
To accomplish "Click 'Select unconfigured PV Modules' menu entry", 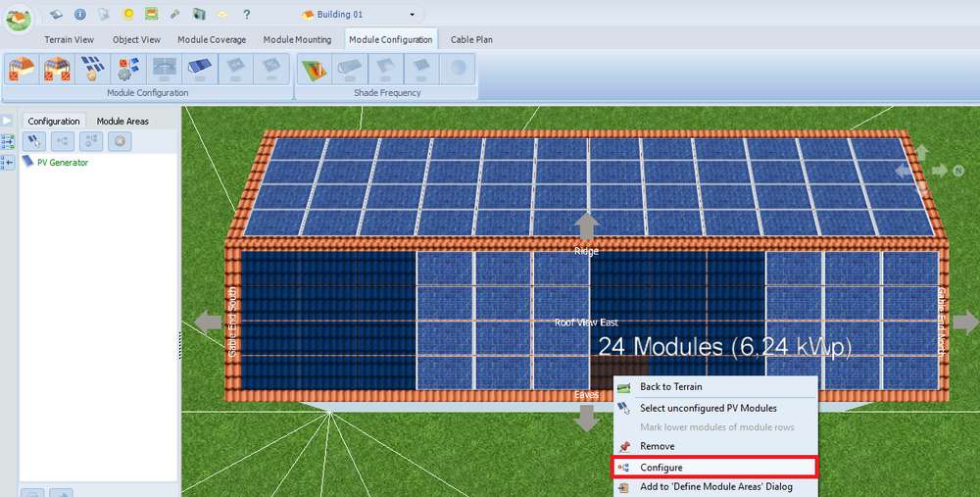I will (x=708, y=408).
